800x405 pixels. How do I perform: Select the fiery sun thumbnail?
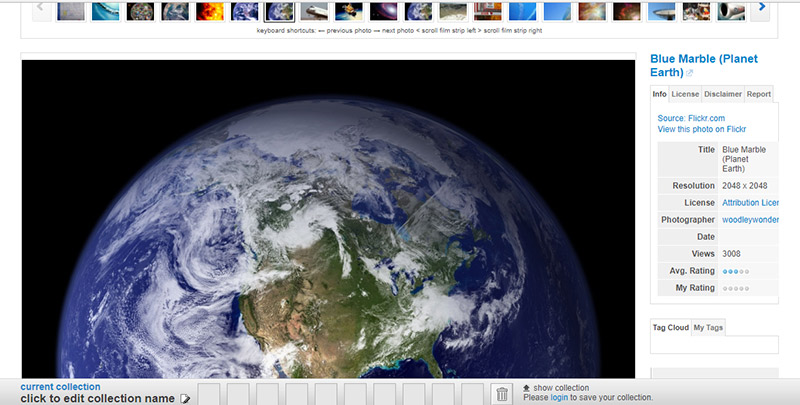pos(210,11)
